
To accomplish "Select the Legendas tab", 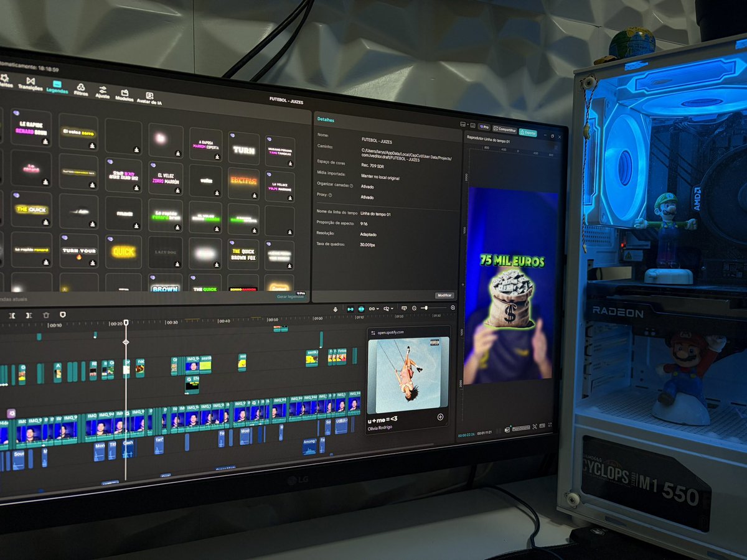I will (x=57, y=87).
